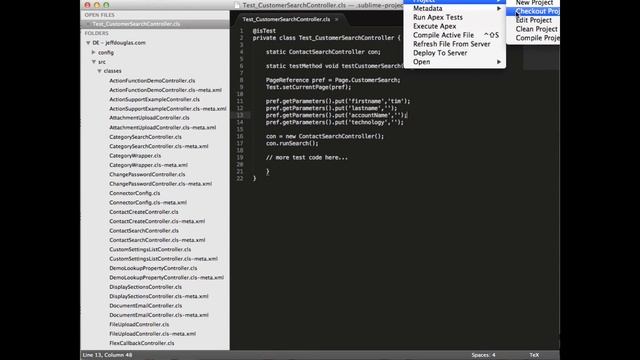
Task: Click line number 13 in gutter
Action: point(240,116)
